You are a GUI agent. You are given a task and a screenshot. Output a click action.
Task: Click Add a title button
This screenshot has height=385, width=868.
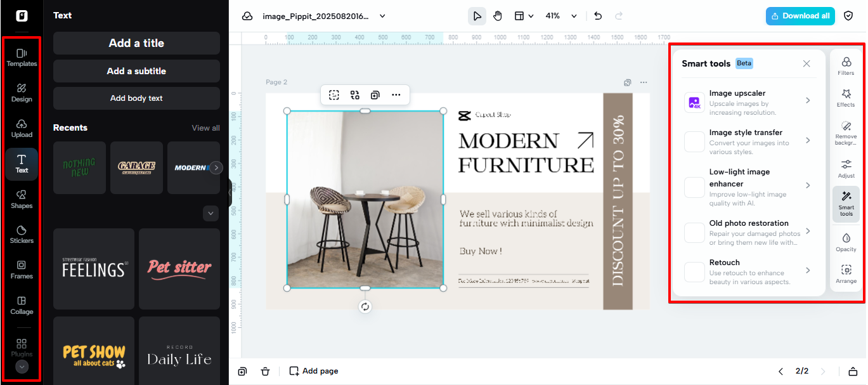click(136, 43)
